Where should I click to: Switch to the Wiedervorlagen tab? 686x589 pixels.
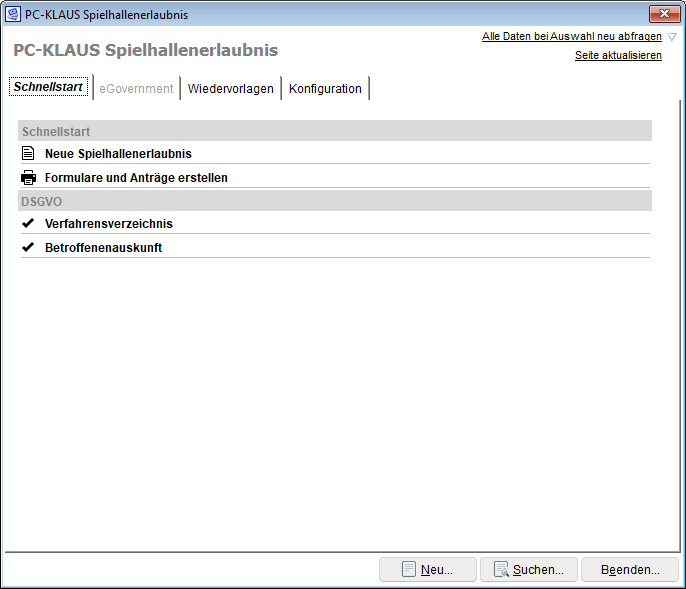(x=231, y=88)
